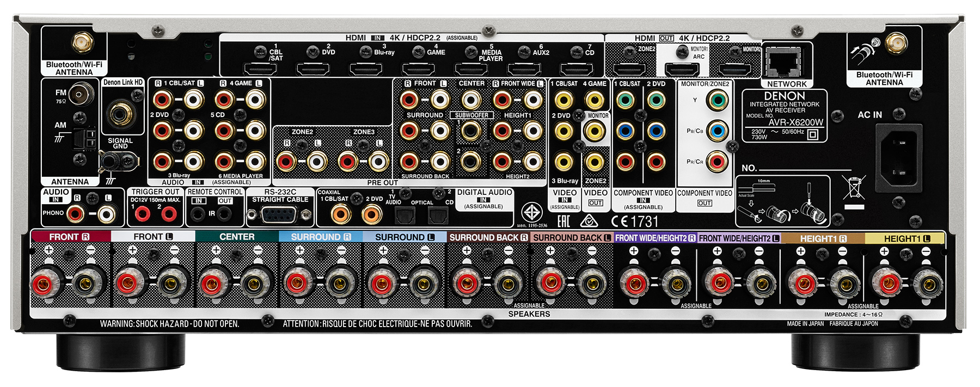This screenshot has width=980, height=387.
Task: Click the "MADE IN JAPAN" text
Action: (805, 324)
